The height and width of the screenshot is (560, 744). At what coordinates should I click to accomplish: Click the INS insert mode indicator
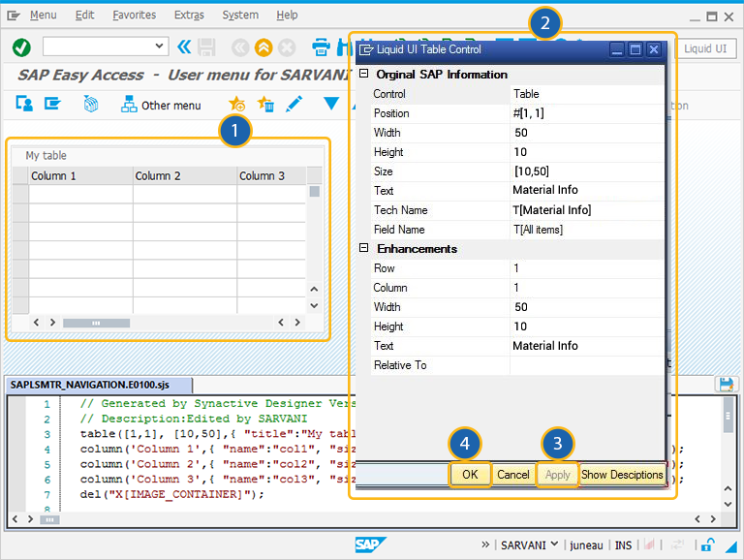(623, 545)
